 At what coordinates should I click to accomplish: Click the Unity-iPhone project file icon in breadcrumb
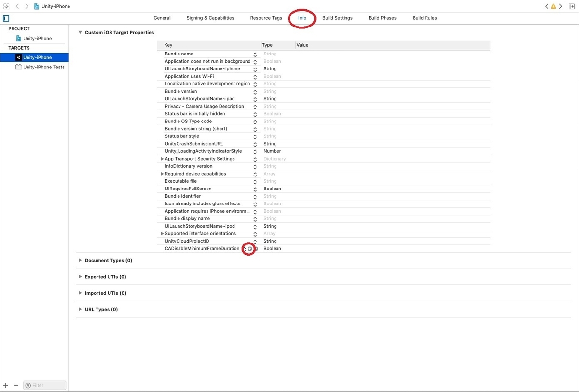(x=37, y=6)
